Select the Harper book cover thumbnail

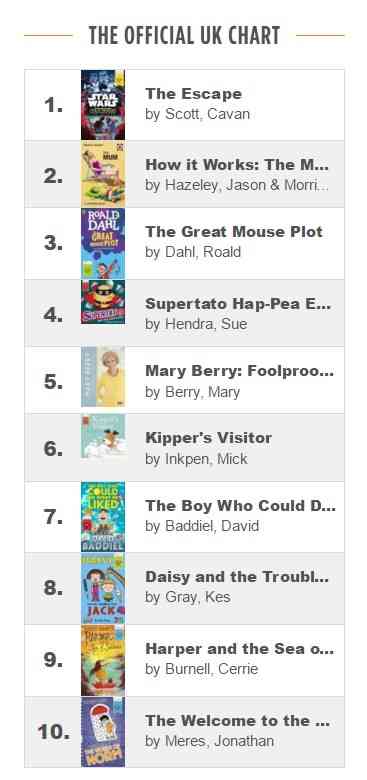pos(103,660)
